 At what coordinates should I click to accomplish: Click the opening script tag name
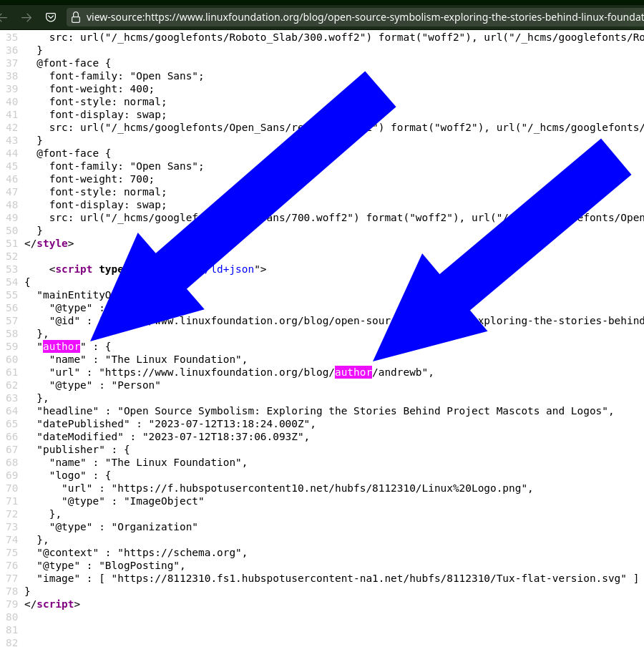tap(74, 269)
